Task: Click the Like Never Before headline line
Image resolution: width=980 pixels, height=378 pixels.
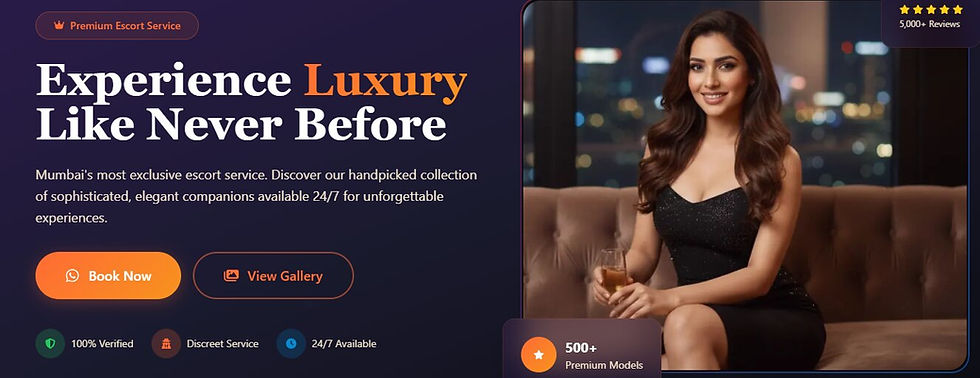Action: (241, 124)
